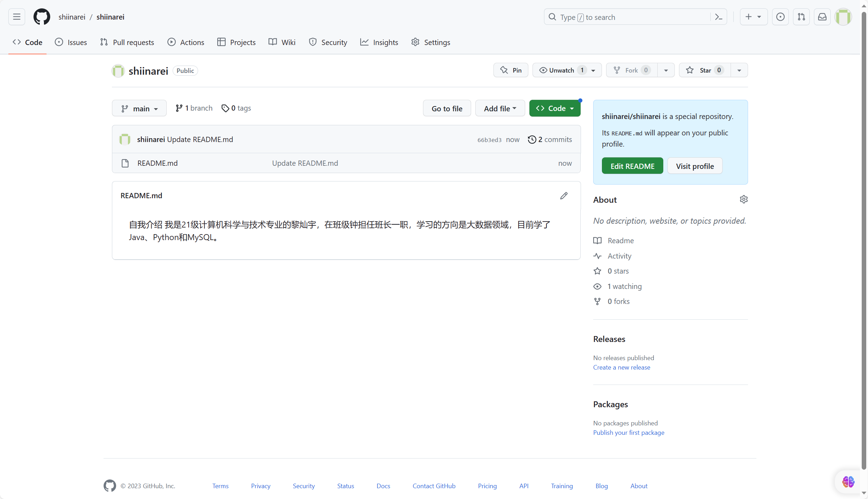Image resolution: width=868 pixels, height=499 pixels.
Task: Click the pencil icon to edit README
Action: (564, 196)
